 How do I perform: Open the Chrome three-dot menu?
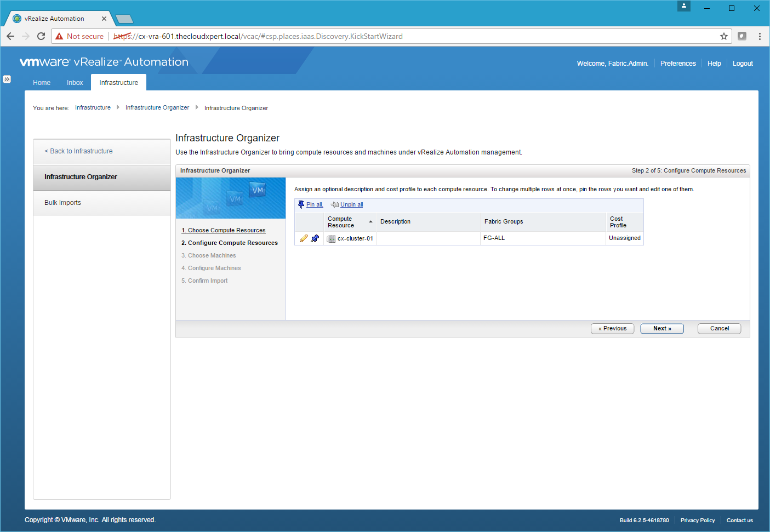760,36
